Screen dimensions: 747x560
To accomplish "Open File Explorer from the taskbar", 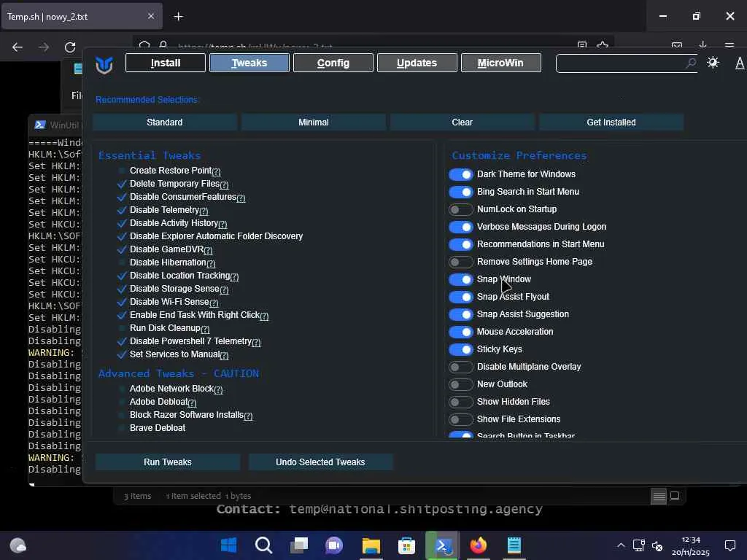I will (371, 545).
